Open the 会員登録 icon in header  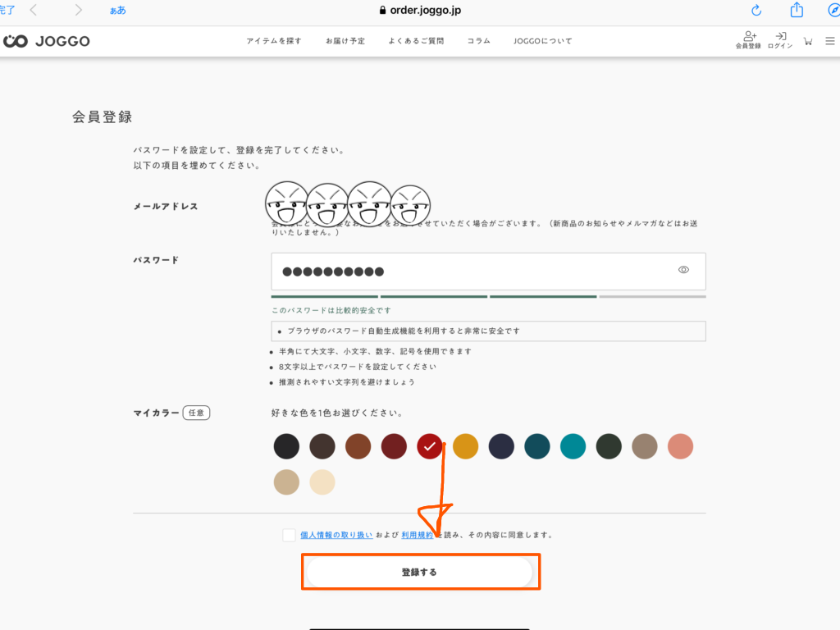pyautogui.click(x=748, y=40)
